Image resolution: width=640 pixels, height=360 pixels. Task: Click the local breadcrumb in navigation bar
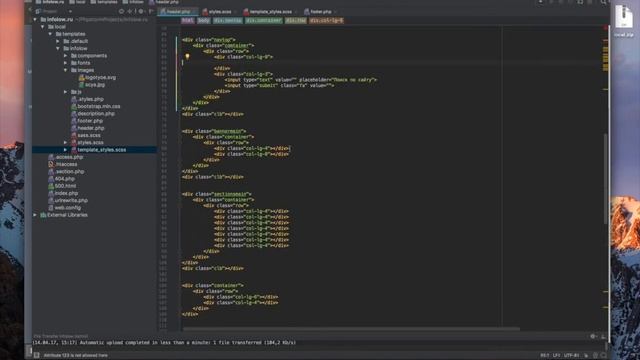(x=78, y=2)
